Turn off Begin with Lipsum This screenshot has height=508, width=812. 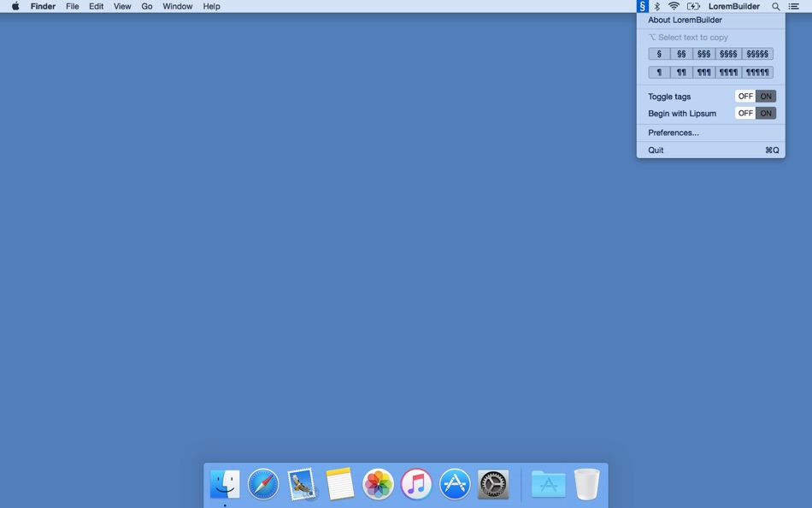(744, 113)
